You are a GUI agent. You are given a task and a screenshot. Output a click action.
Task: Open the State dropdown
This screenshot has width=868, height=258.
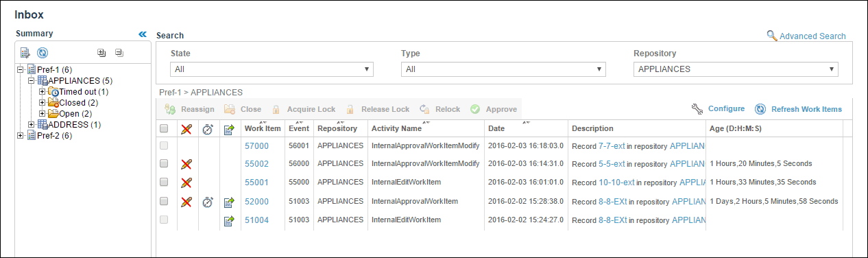pos(272,69)
